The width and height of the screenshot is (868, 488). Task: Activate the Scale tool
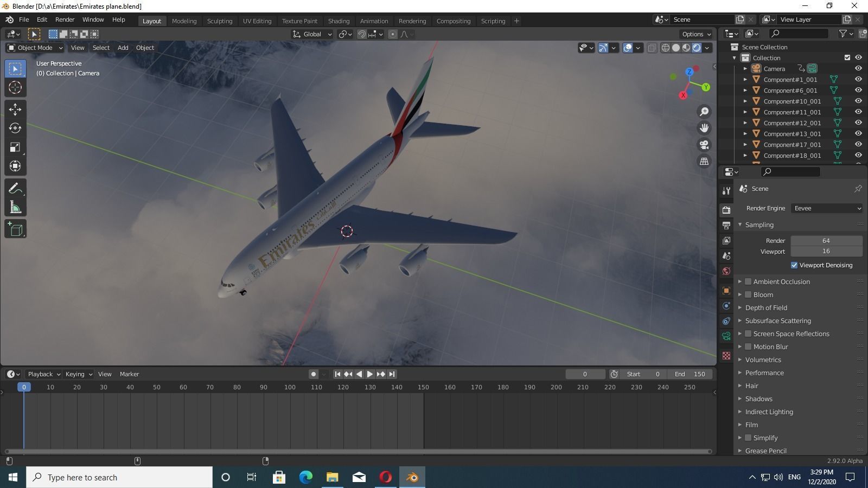click(15, 147)
